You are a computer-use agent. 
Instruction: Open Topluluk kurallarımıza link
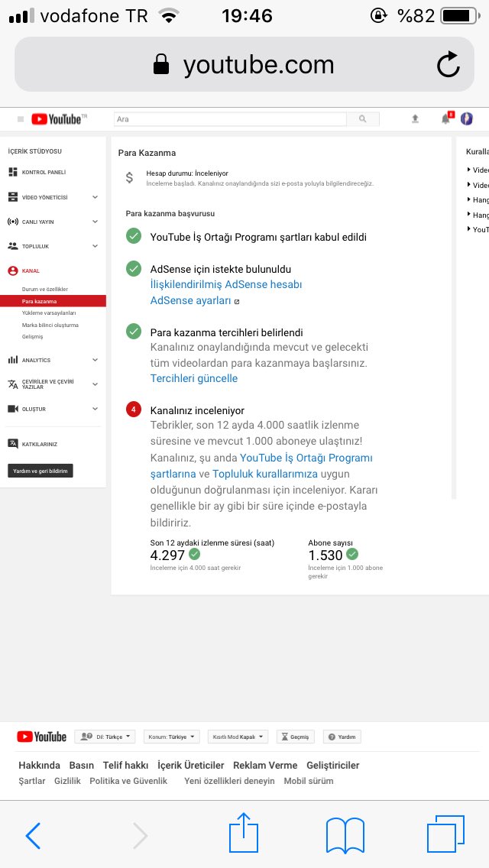pyautogui.click(x=265, y=474)
